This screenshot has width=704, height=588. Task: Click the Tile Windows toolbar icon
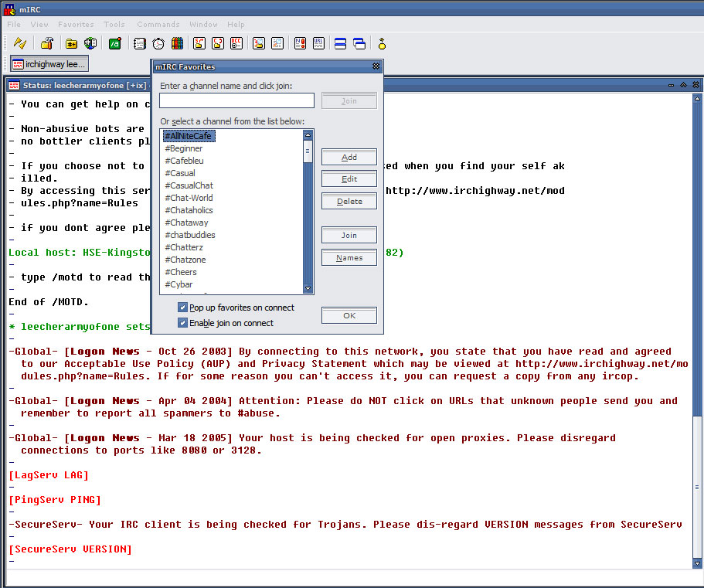click(340, 43)
